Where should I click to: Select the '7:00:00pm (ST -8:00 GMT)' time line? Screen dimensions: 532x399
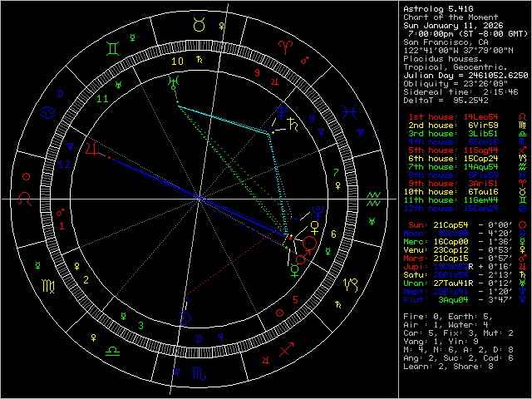click(468, 34)
